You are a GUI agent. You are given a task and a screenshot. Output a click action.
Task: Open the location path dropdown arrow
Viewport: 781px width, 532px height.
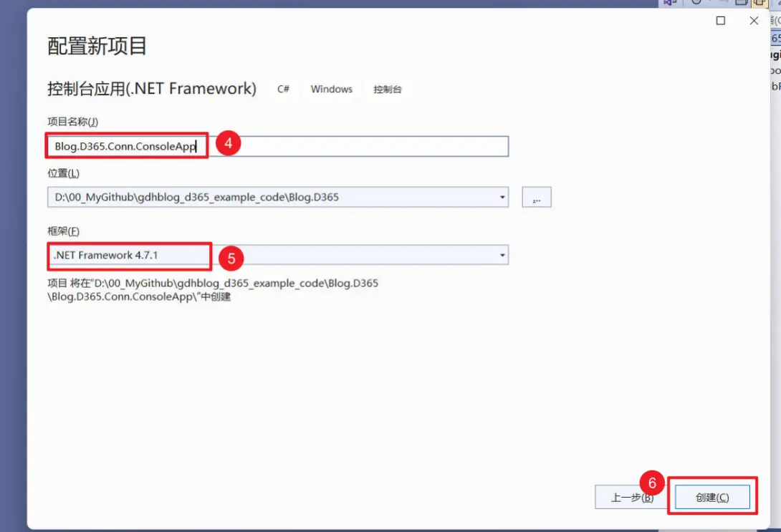[502, 197]
